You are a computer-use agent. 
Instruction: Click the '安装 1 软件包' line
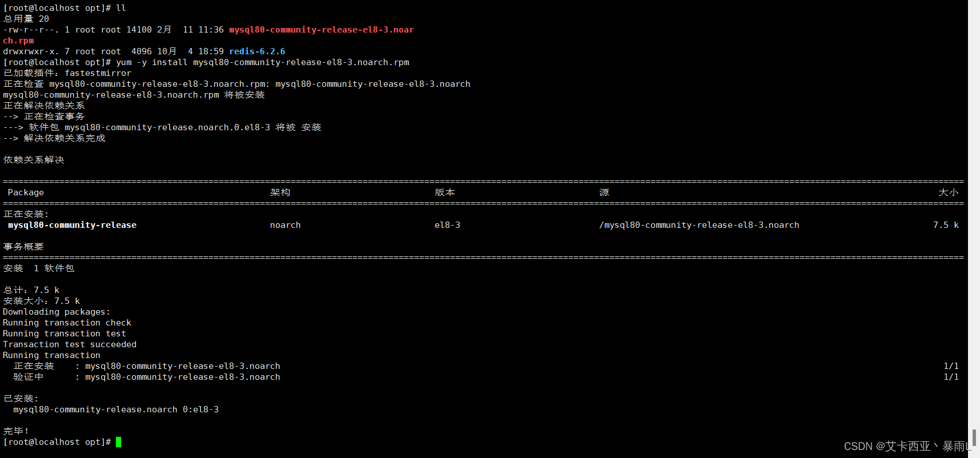tap(39, 268)
